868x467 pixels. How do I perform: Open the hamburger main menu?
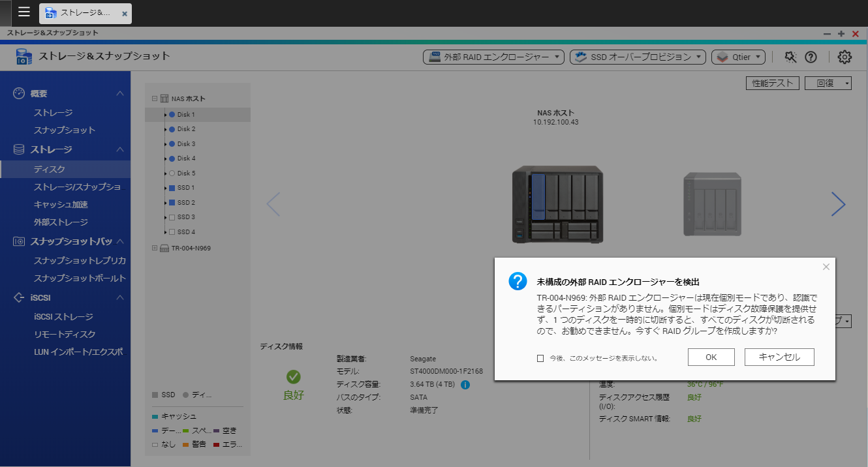(x=24, y=12)
